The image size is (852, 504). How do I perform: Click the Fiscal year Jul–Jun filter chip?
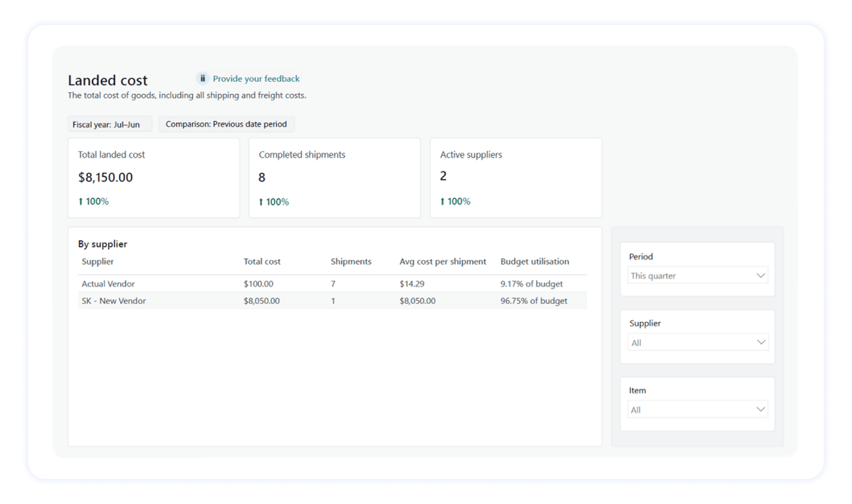(109, 124)
